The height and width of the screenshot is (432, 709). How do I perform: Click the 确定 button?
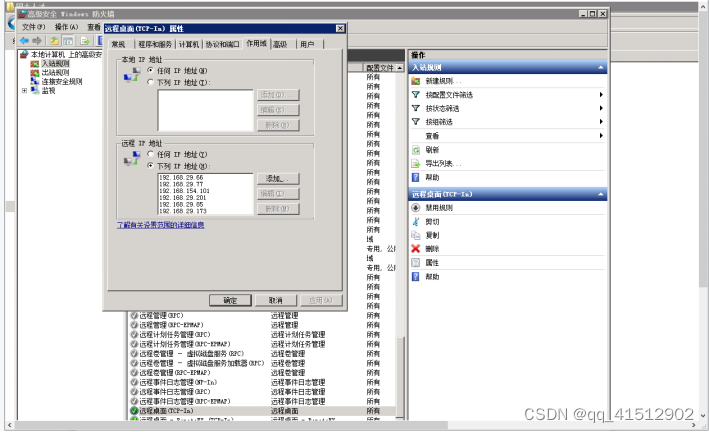click(x=230, y=300)
